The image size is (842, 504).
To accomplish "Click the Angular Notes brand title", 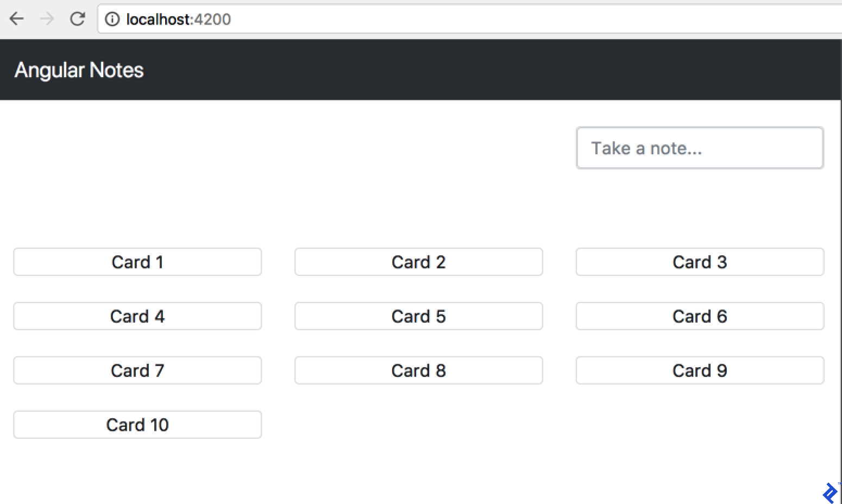I will 79,70.
